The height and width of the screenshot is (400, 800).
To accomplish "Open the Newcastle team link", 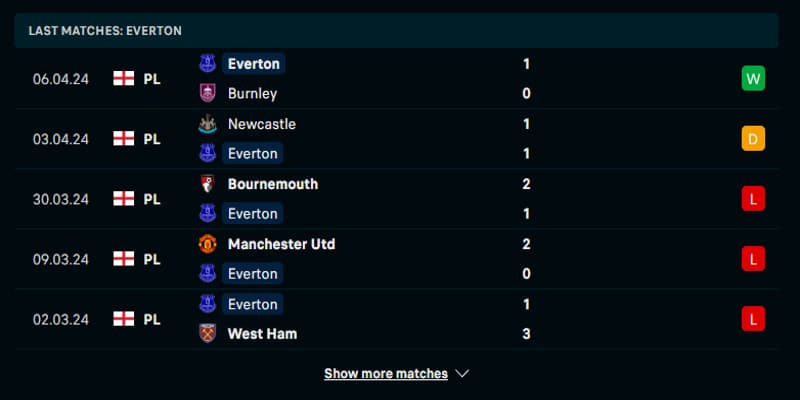I will point(261,124).
